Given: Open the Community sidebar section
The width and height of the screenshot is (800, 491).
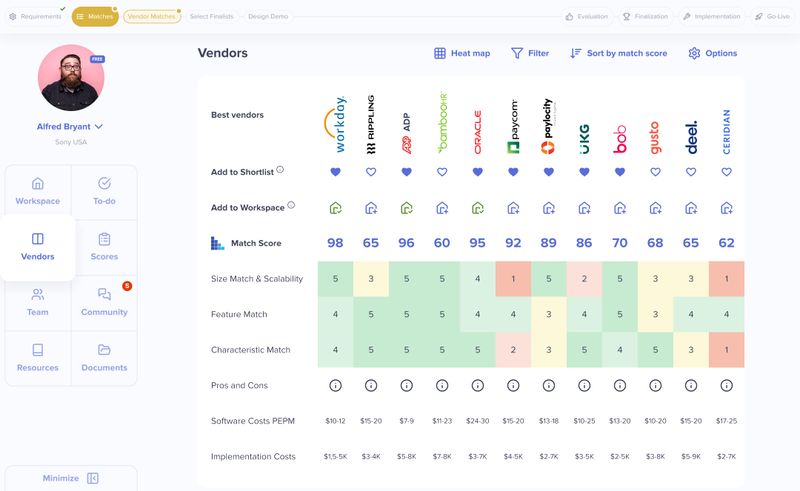Looking at the screenshot, I should point(104,303).
